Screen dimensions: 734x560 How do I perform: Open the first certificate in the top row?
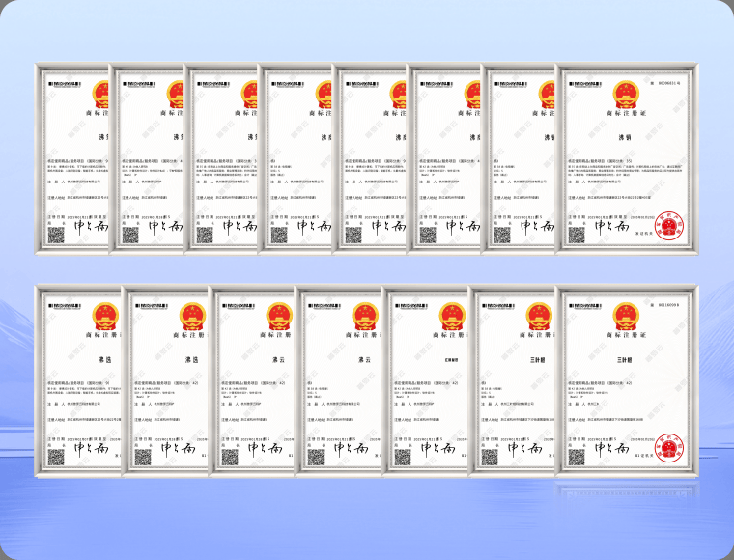coord(71,159)
